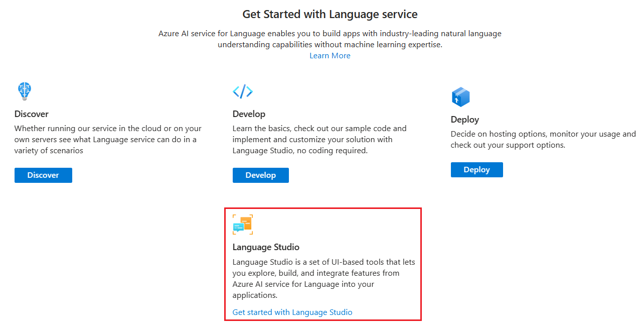The image size is (644, 328).
Task: Click the Discover section title
Action: pyautogui.click(x=32, y=114)
